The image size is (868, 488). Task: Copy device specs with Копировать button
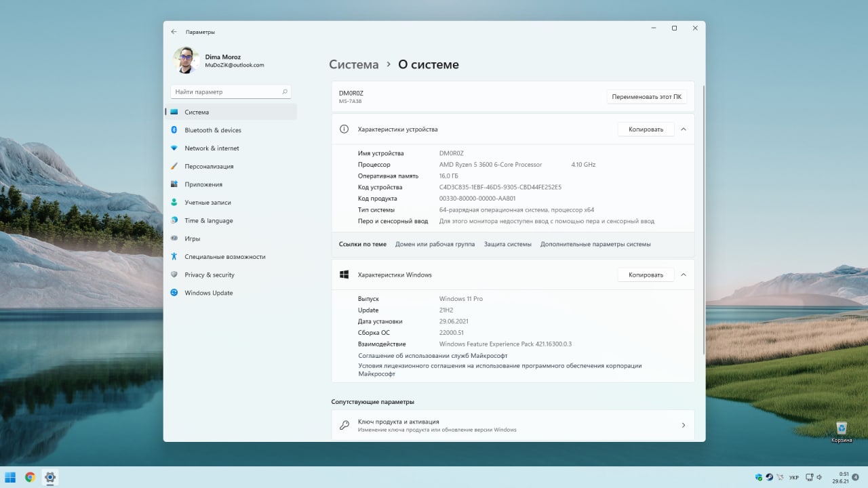[646, 129]
